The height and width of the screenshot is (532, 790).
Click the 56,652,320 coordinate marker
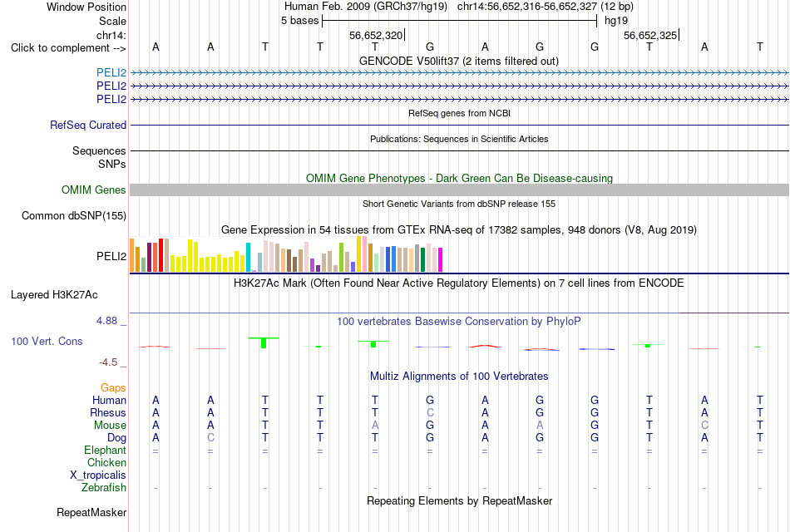(376, 35)
